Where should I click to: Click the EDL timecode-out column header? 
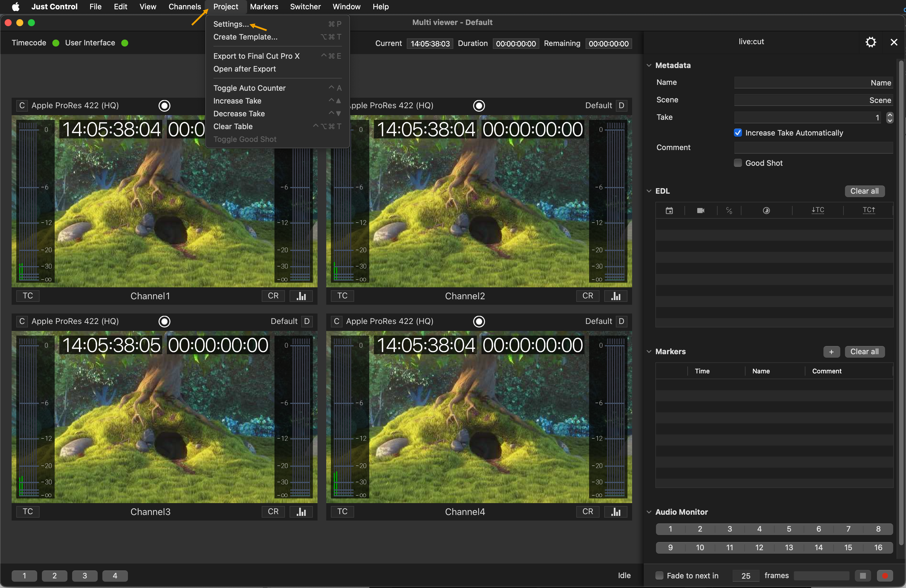(869, 210)
